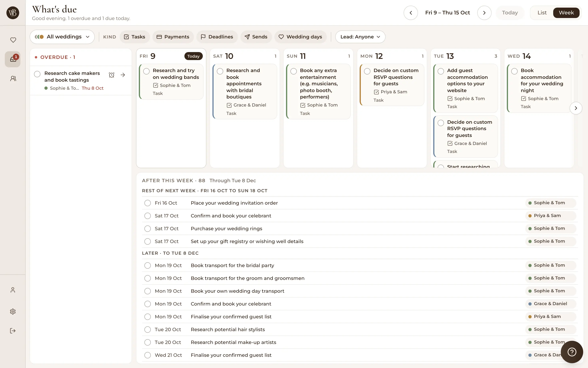Go to the previous week
The height and width of the screenshot is (368, 588).
coord(411,13)
